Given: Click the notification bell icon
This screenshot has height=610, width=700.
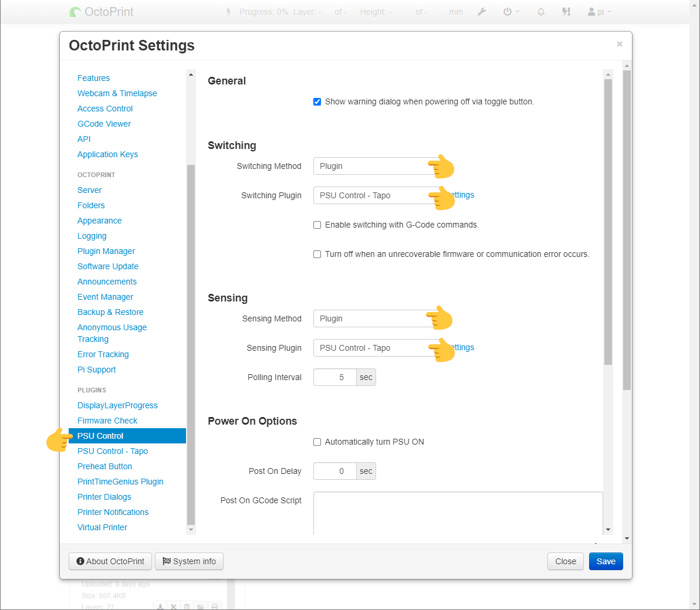Looking at the screenshot, I should (541, 12).
